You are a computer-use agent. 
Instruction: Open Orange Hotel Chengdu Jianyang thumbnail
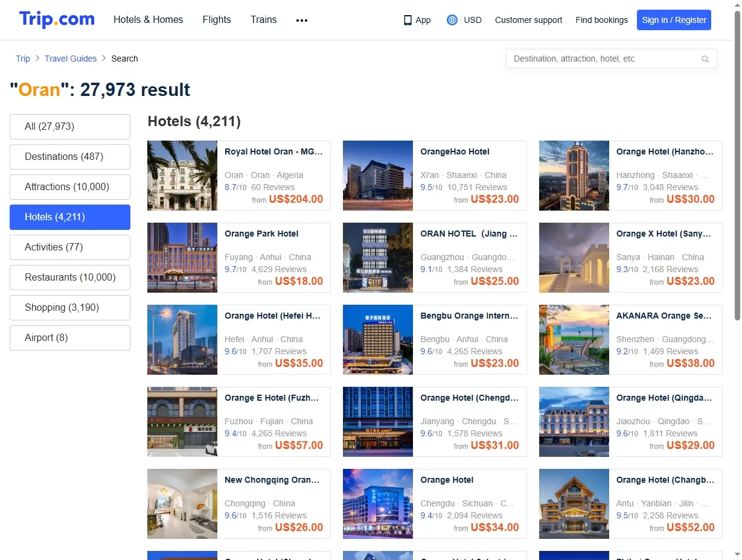[x=378, y=422]
